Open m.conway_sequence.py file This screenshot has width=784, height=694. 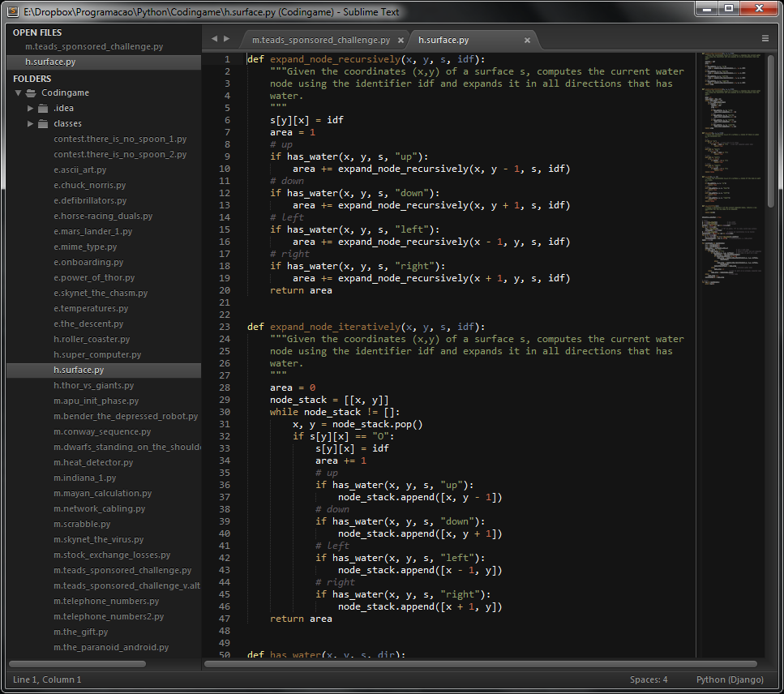tap(102, 432)
